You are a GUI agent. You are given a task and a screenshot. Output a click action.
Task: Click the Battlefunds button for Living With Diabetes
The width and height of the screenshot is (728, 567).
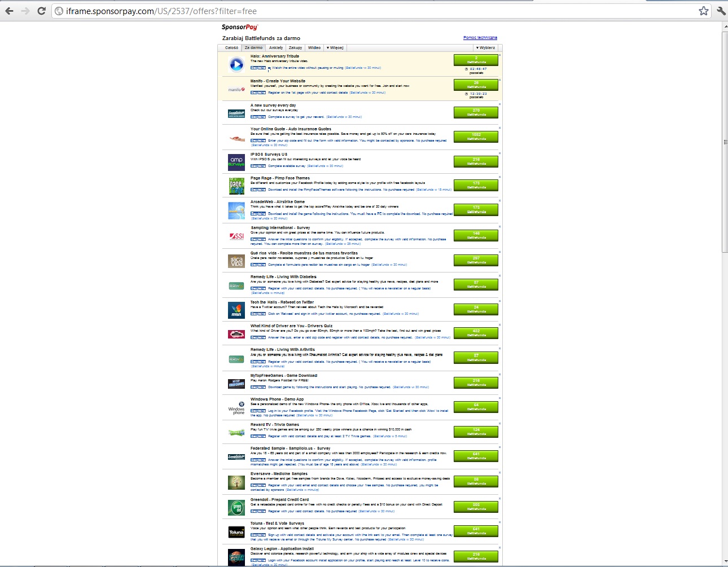pyautogui.click(x=476, y=284)
